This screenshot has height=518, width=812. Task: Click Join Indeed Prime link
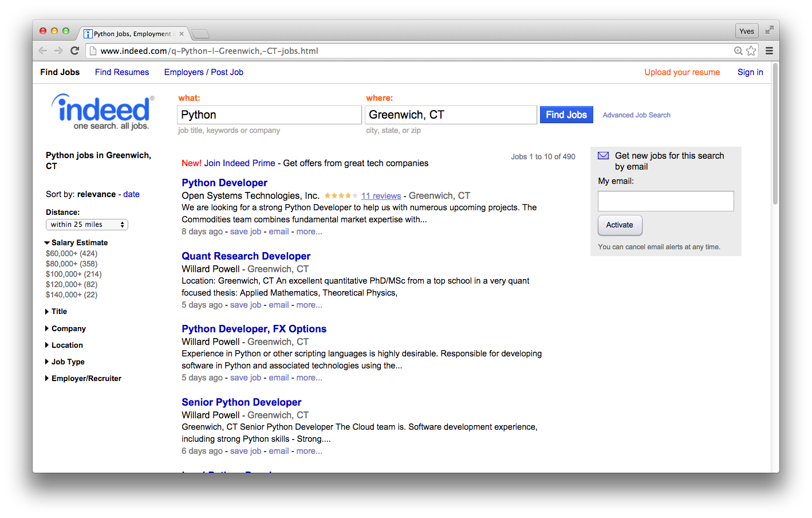(x=239, y=163)
